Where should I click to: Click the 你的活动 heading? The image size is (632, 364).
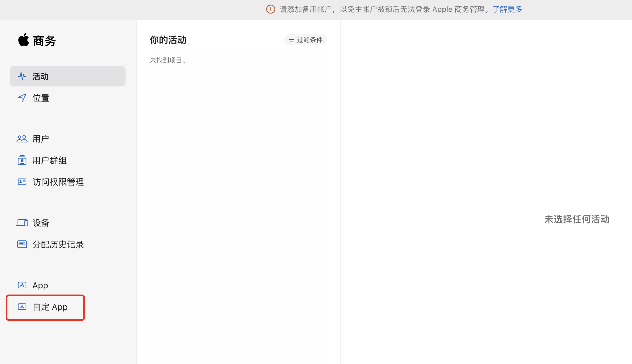coord(168,40)
